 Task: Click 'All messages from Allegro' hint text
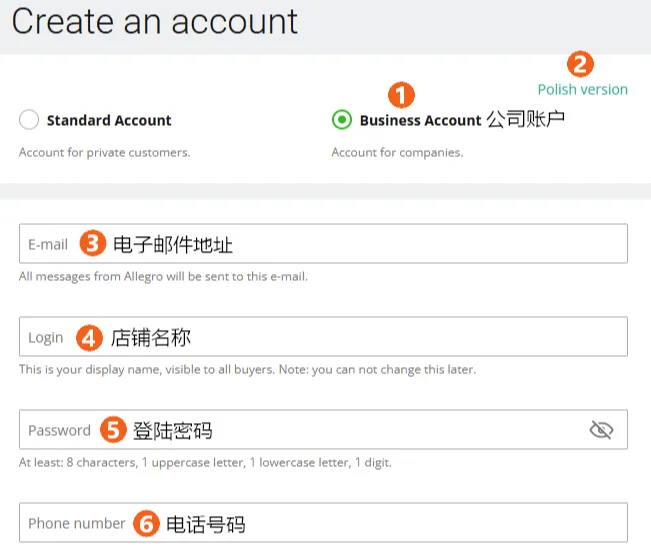pos(163,276)
